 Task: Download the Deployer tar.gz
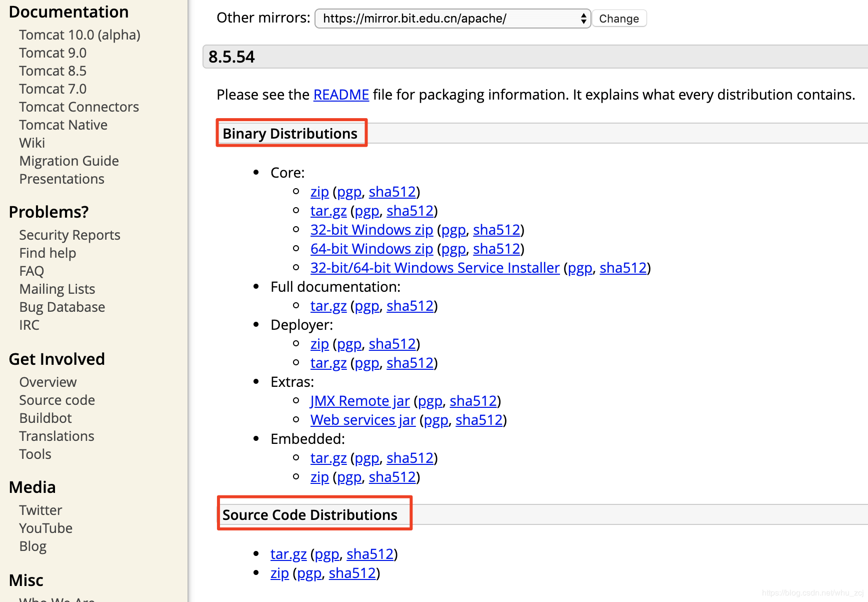328,363
